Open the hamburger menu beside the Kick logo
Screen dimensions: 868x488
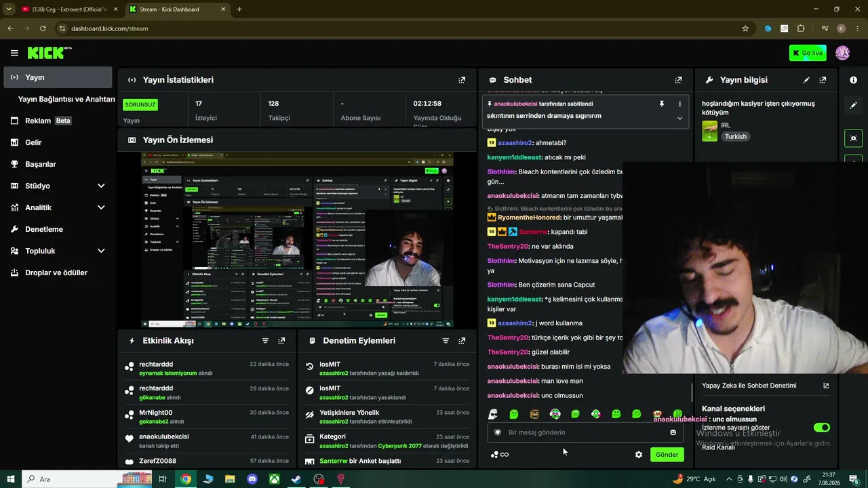point(14,53)
